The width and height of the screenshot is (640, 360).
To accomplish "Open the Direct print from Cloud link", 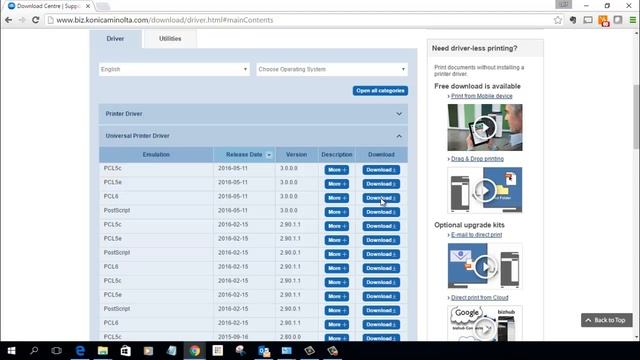I will [480, 298].
